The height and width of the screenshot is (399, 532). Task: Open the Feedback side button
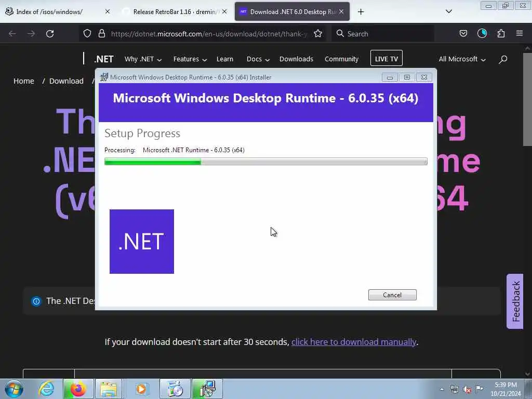coord(515,301)
